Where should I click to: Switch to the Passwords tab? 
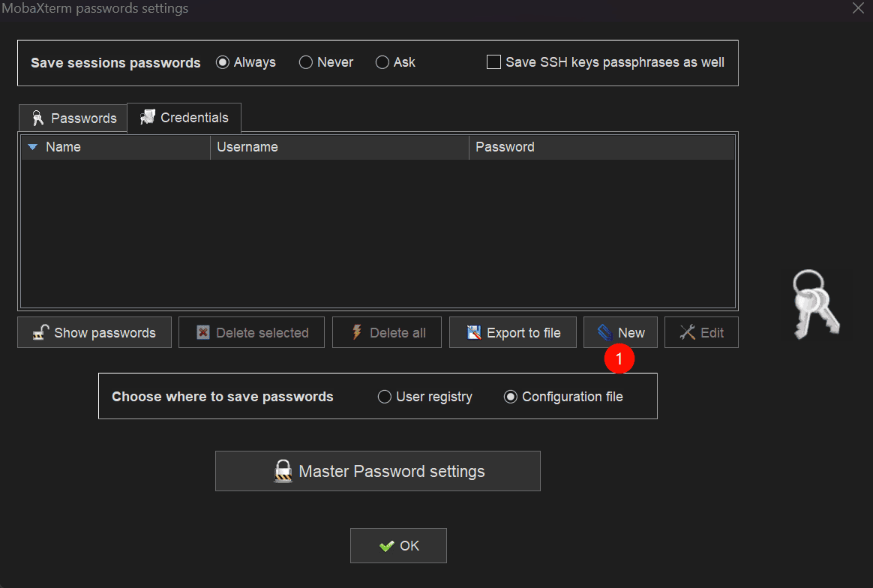click(73, 118)
